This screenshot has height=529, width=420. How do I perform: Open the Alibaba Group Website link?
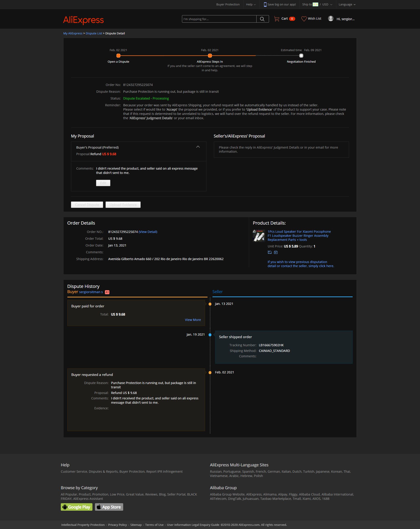click(227, 494)
